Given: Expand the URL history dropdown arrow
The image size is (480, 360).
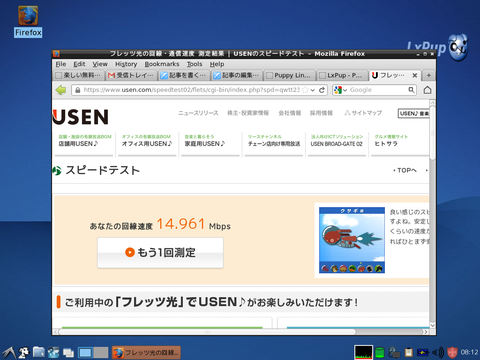Looking at the screenshot, I should click(313, 90).
